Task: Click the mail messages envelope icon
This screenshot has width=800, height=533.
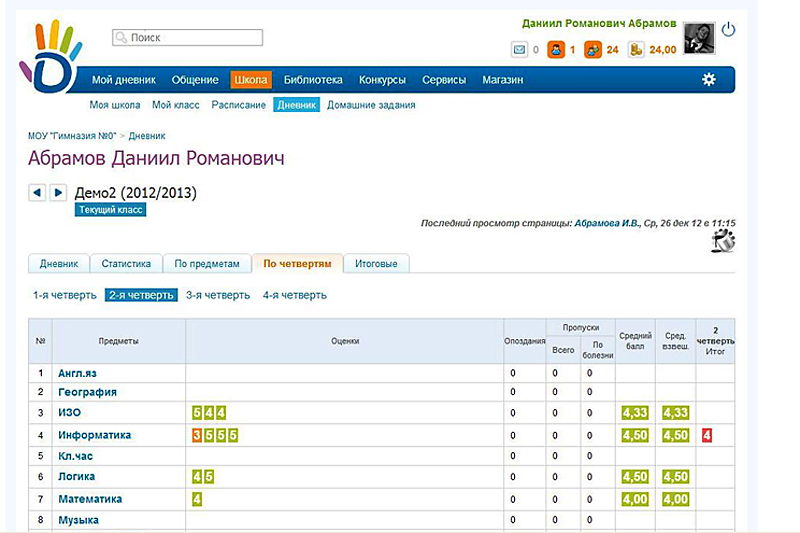Action: [519, 49]
